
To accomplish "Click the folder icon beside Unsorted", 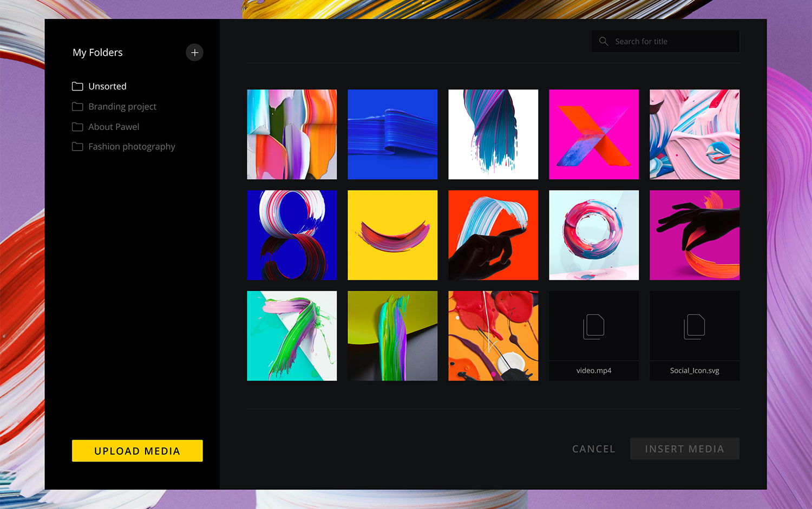I will 77,86.
